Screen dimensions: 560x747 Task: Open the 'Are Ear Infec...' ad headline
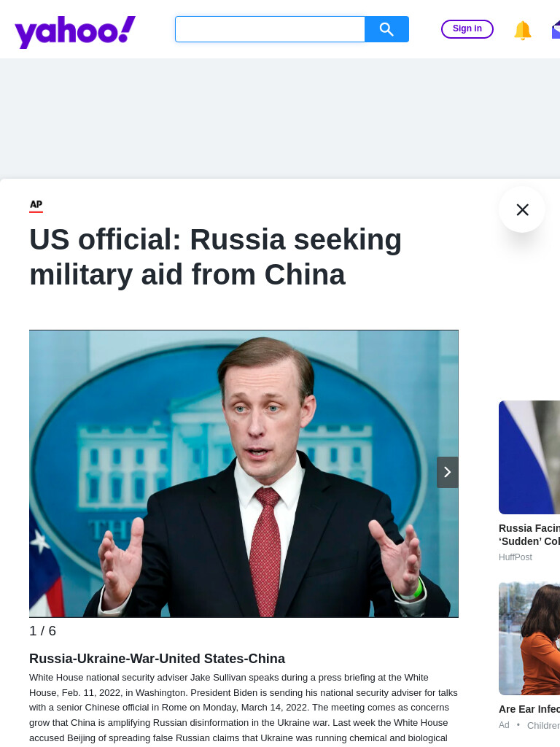529,709
